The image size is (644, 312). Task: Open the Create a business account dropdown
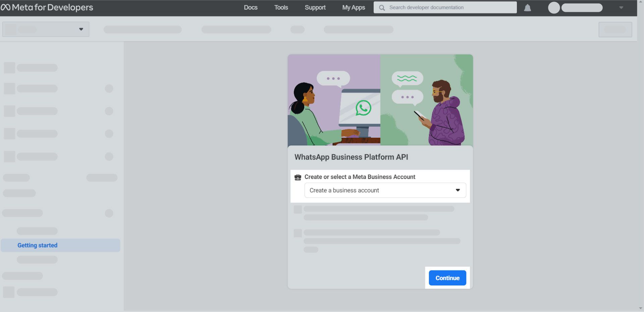click(385, 190)
